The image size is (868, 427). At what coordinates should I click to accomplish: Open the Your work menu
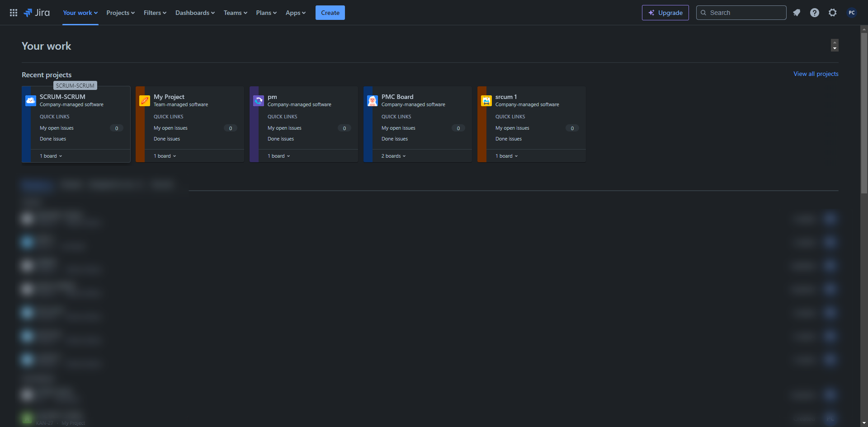[80, 13]
